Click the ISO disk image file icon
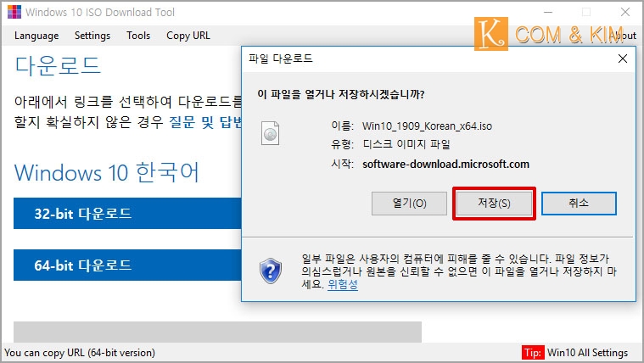The image size is (644, 363). (x=271, y=133)
